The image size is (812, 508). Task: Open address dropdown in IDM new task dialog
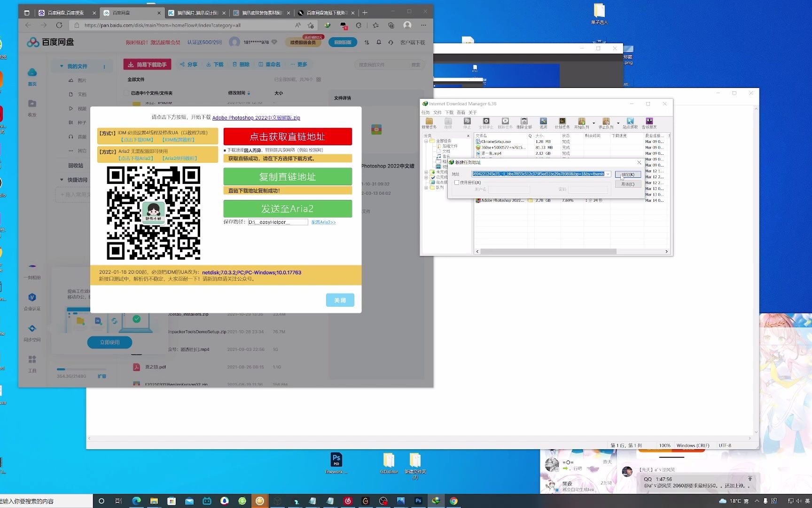608,174
